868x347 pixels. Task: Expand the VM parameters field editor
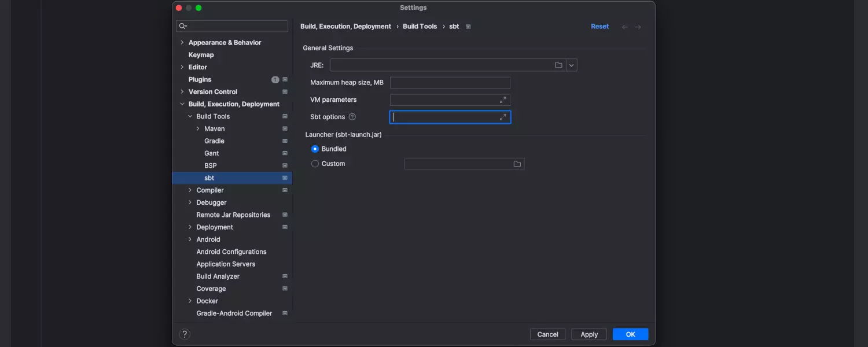pyautogui.click(x=503, y=100)
